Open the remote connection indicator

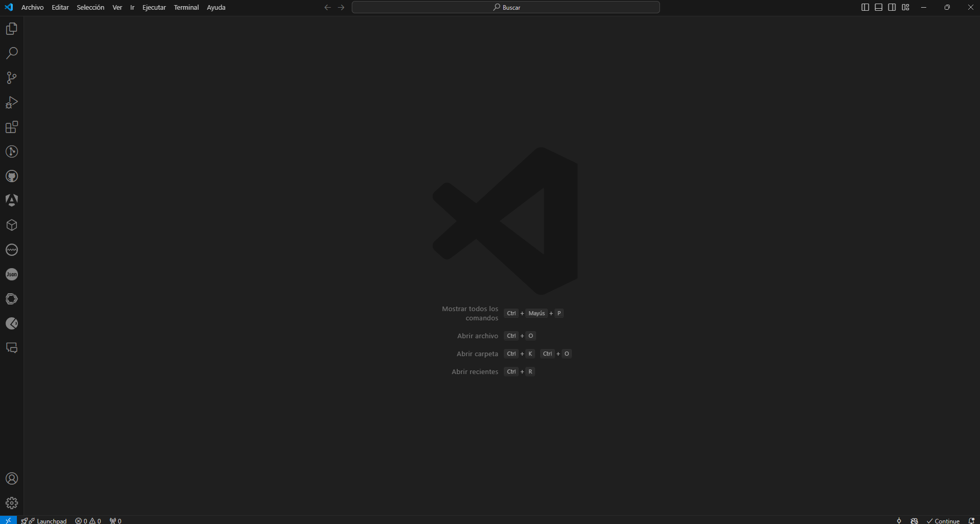(7, 520)
